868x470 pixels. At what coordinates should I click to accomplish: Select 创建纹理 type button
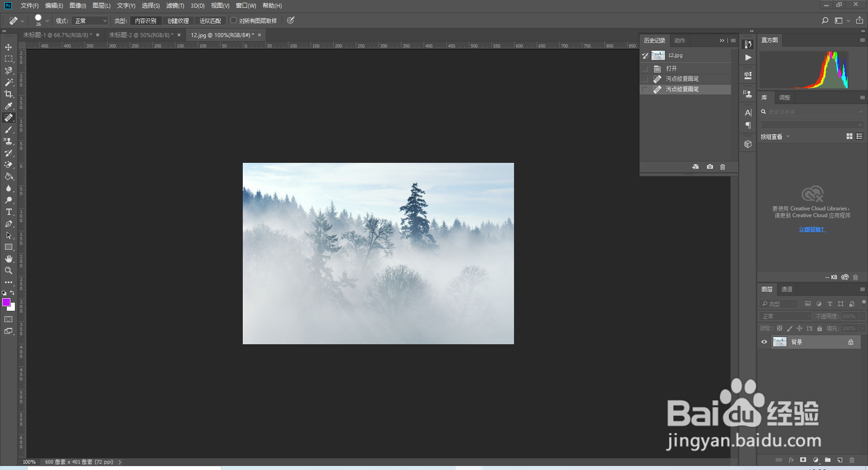pos(178,21)
